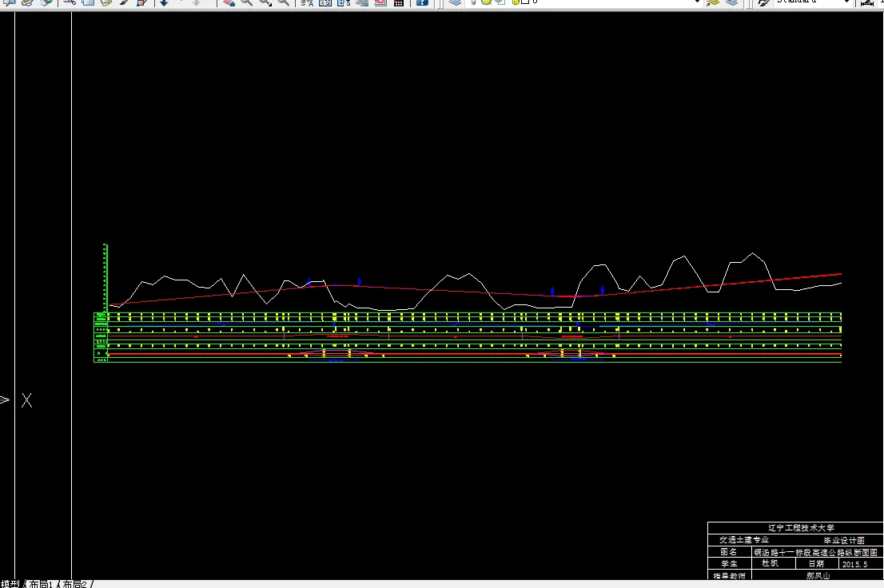The image size is (884, 588).
Task: Click the date value 2015.5
Action: point(854,564)
